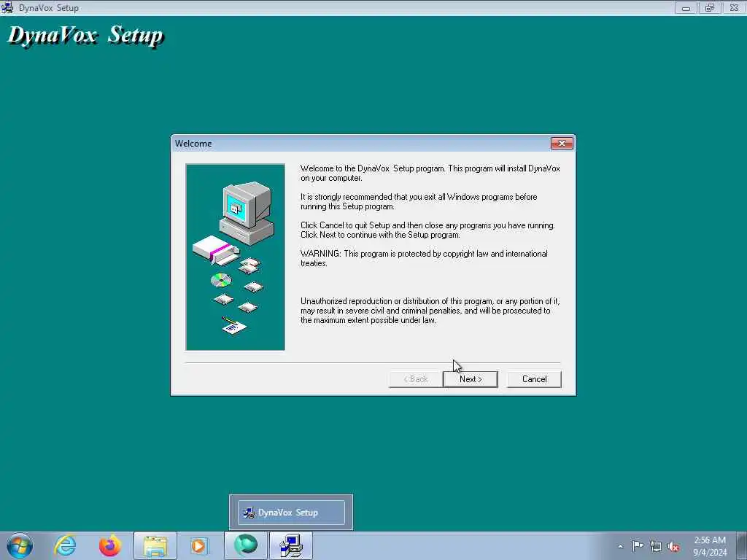Close the Welcome dialog
Screen dimensions: 747x560
(562, 144)
